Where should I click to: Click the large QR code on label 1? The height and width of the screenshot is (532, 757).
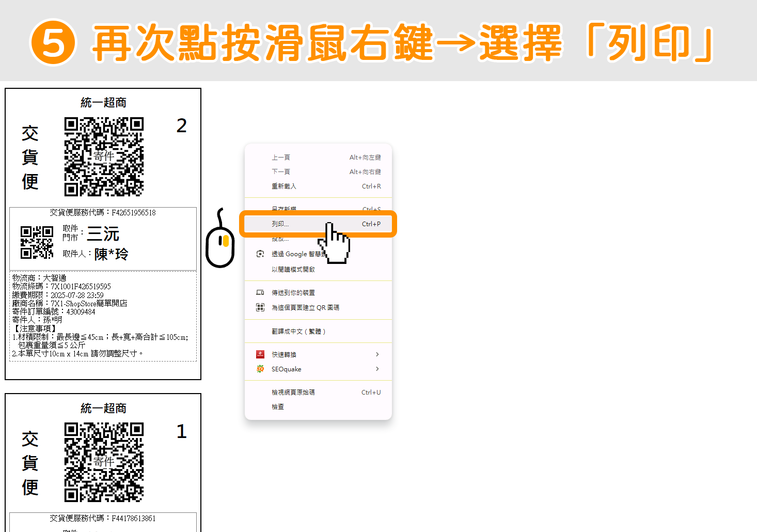pos(104,462)
